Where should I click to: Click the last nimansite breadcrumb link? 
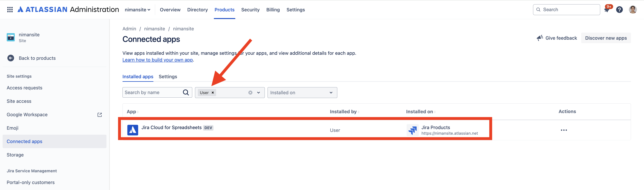(183, 29)
